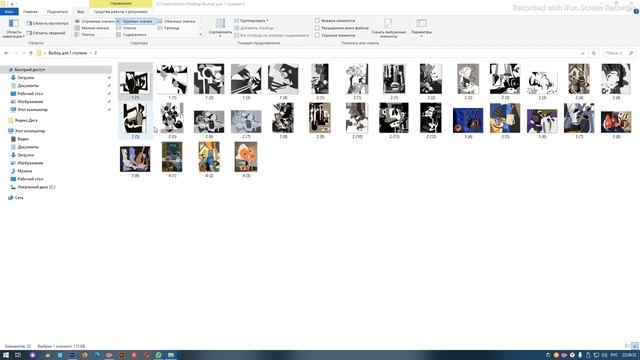
Task: Toggle the Область просмотра preview pane
Action: pyautogui.click(x=47, y=23)
